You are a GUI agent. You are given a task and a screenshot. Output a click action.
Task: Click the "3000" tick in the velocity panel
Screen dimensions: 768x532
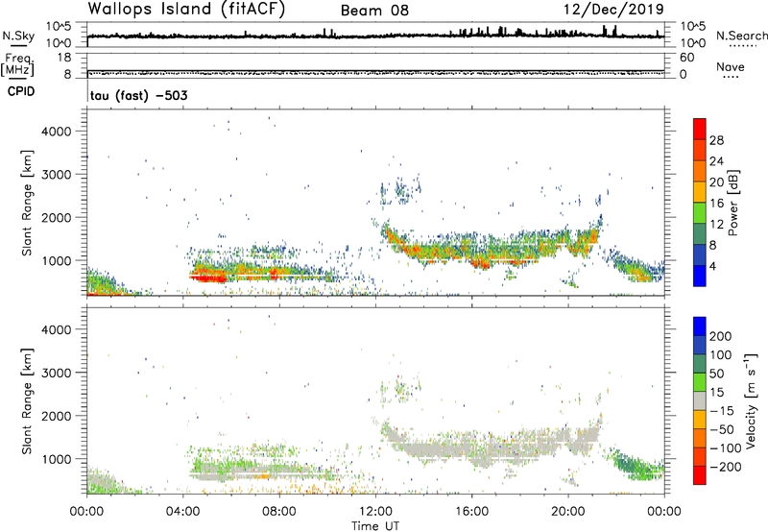point(56,373)
